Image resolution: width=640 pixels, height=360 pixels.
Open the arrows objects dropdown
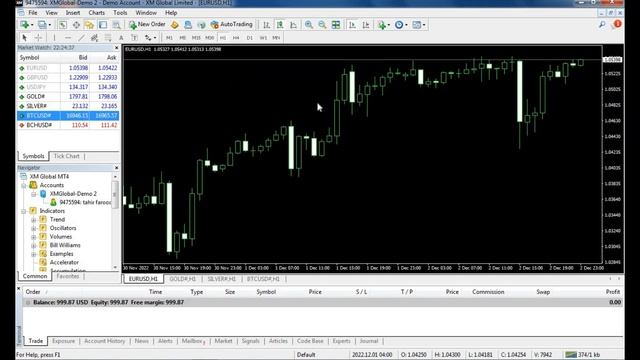pos(155,38)
